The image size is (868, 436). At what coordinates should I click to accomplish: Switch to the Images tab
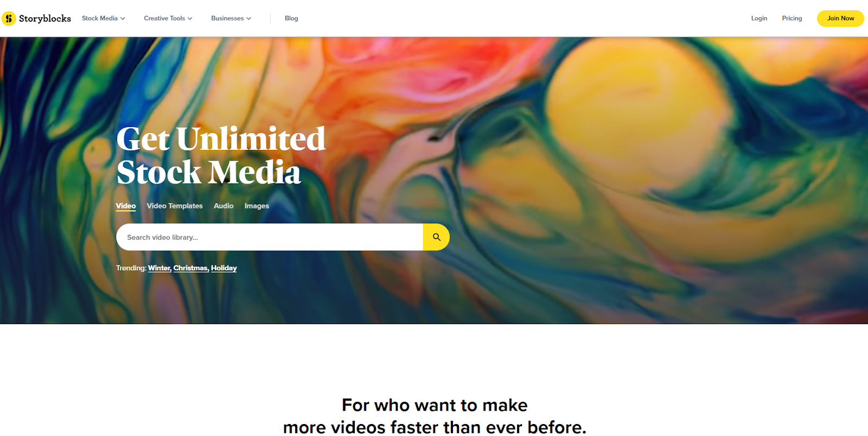257,206
